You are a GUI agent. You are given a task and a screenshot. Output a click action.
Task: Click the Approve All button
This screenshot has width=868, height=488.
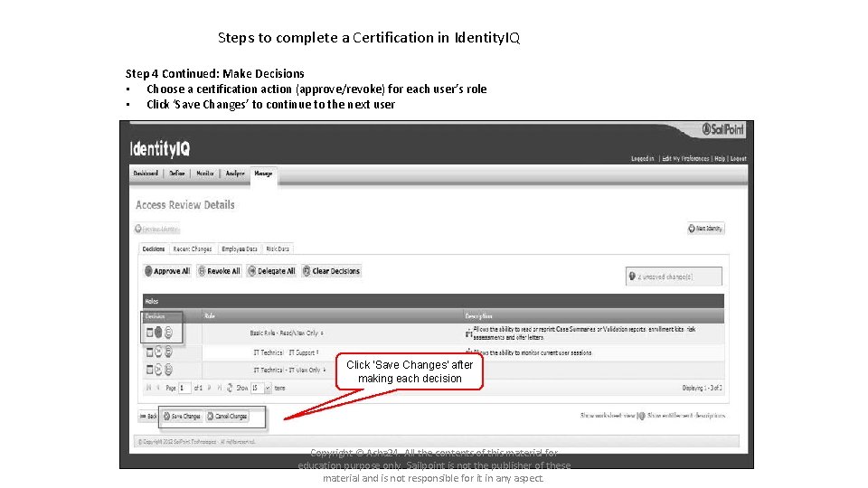[x=167, y=271]
